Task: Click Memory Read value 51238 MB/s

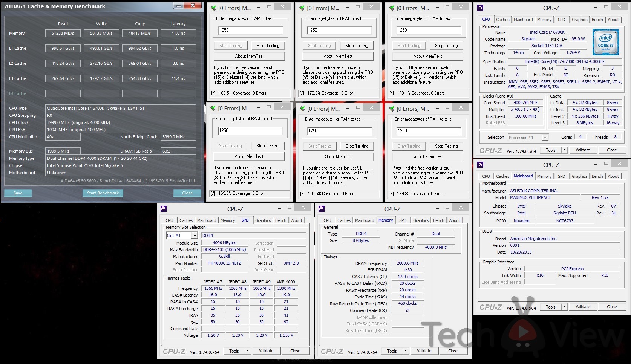Action: pyautogui.click(x=63, y=33)
